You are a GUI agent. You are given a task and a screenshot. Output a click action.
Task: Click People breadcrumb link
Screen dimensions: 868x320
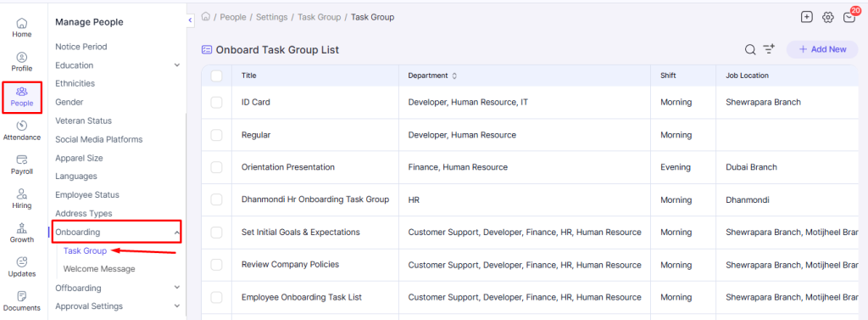(233, 17)
